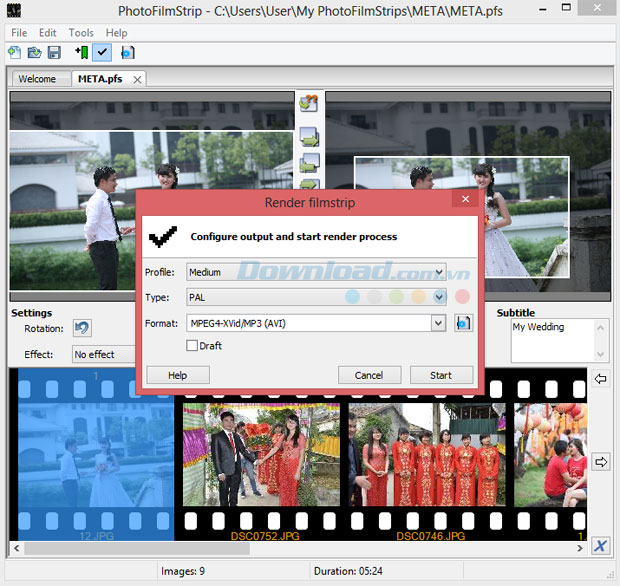Click the rotate picture icon beside Rotation

(x=82, y=328)
